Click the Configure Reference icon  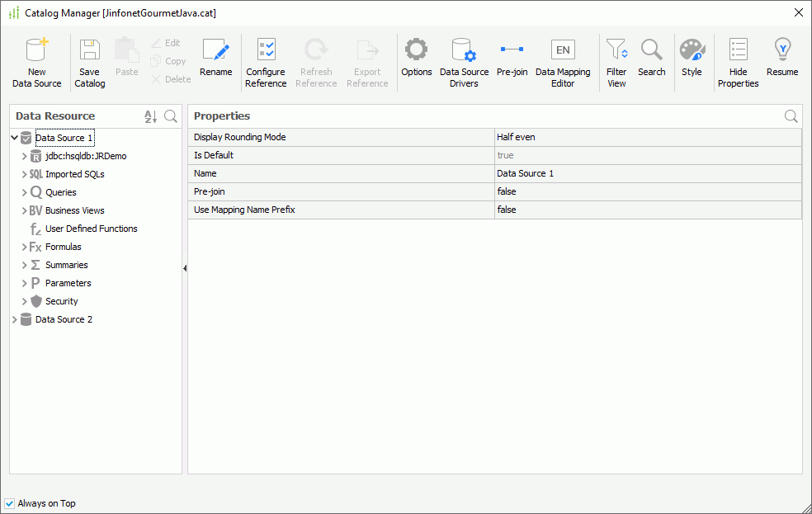pyautogui.click(x=265, y=58)
